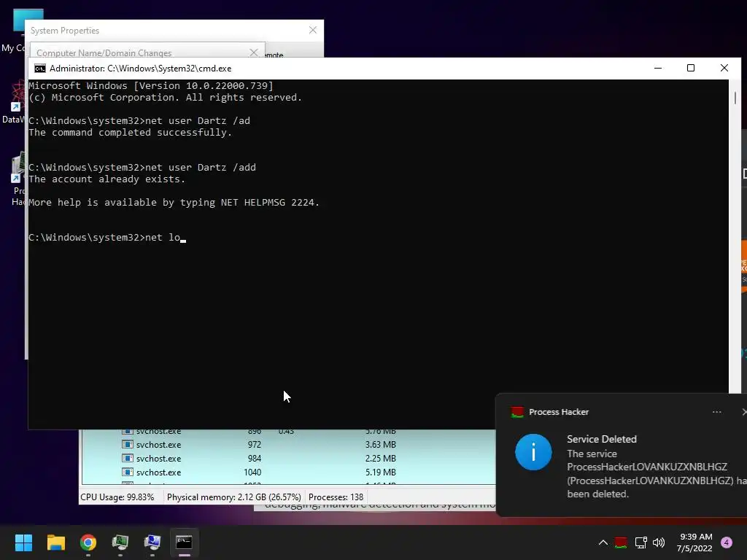Minimize the cmd.exe window
Viewport: 747px width, 560px height.
pyautogui.click(x=658, y=68)
